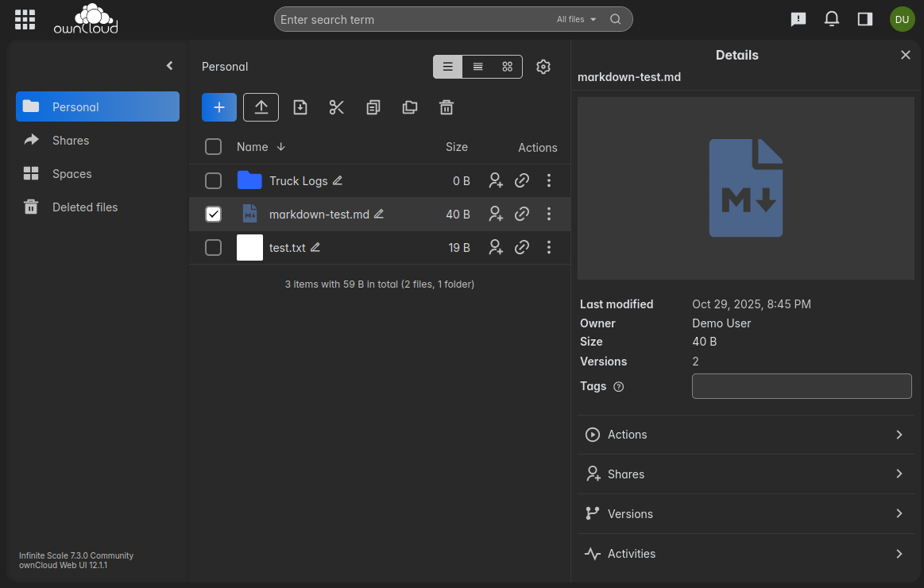
Task: Open the Shares section in sidebar navigation
Action: [x=71, y=141]
